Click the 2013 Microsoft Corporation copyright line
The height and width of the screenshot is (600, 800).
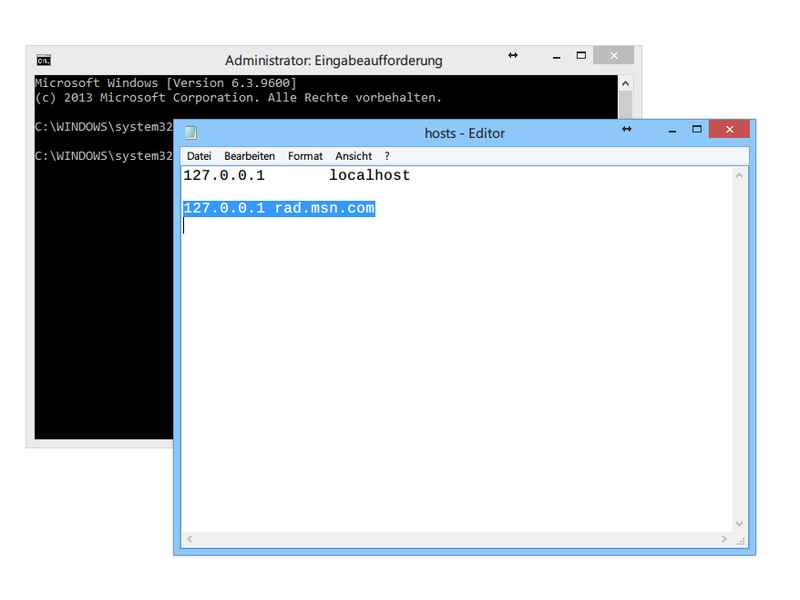pyautogui.click(x=238, y=97)
